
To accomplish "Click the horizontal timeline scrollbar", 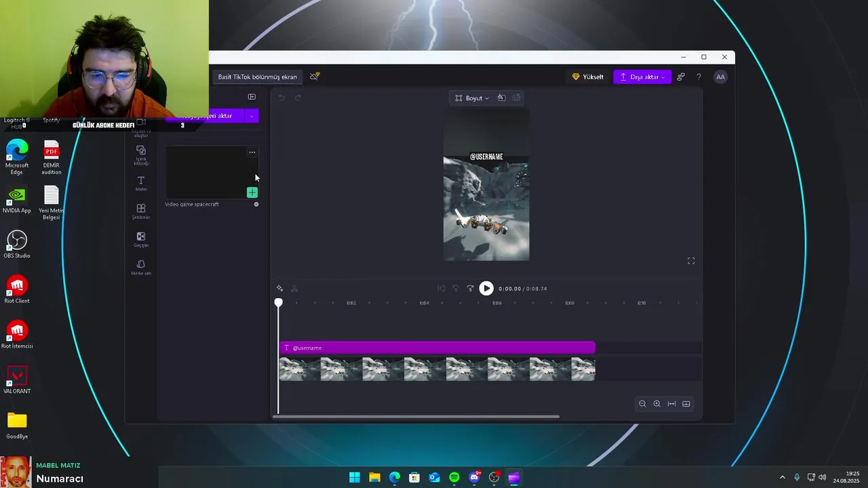I will point(416,417).
